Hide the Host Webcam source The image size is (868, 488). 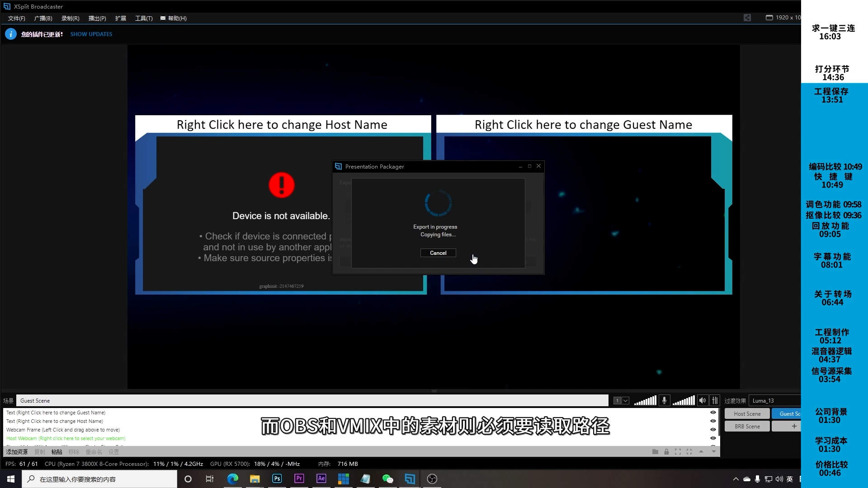[713, 438]
